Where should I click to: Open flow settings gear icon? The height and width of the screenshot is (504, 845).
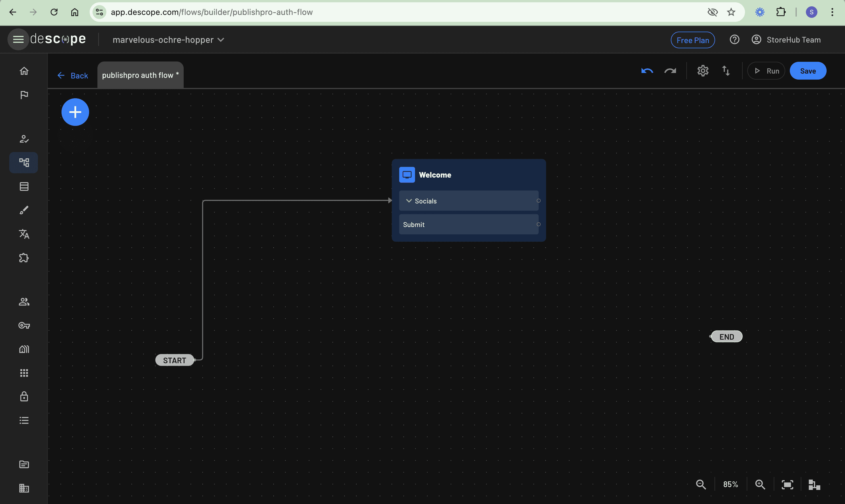tap(703, 71)
